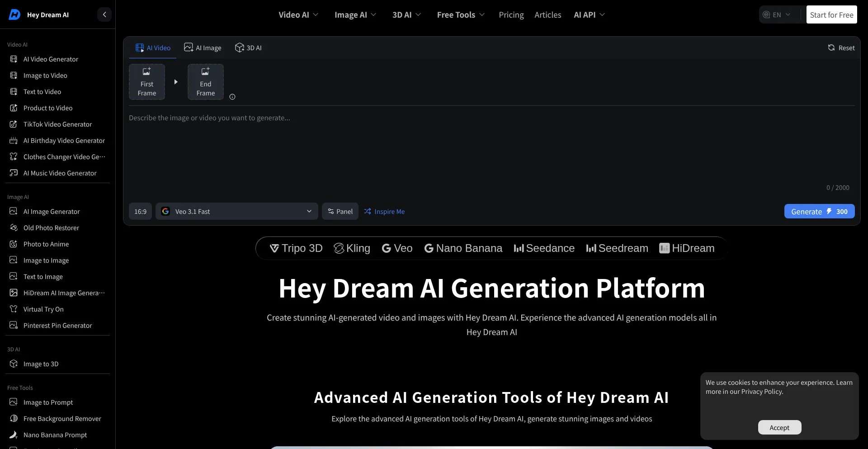Click the Image to 3D cube icon
The width and height of the screenshot is (868, 449).
click(14, 364)
